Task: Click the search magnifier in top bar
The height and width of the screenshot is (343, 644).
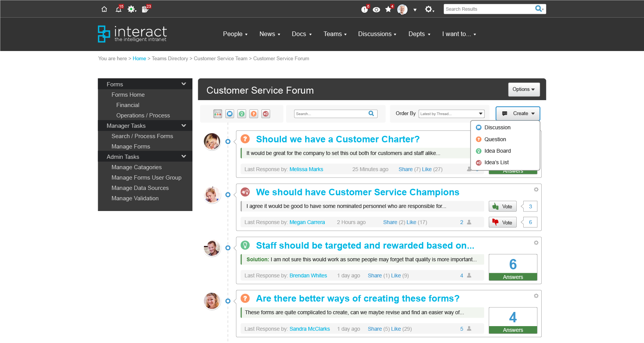Action: click(539, 8)
